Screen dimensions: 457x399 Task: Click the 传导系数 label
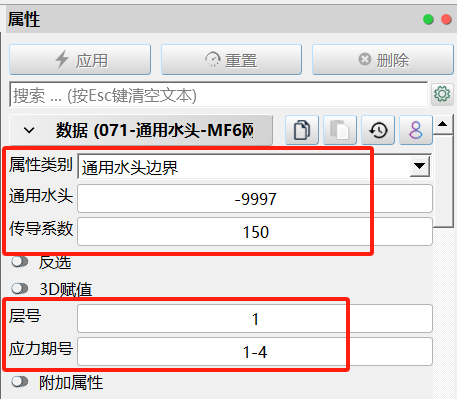[x=41, y=229]
